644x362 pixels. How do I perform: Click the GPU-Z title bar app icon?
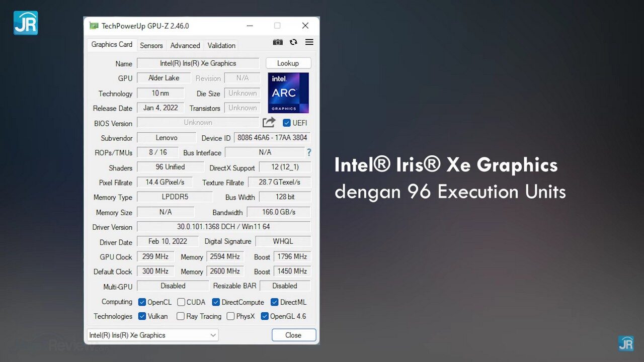coord(94,26)
